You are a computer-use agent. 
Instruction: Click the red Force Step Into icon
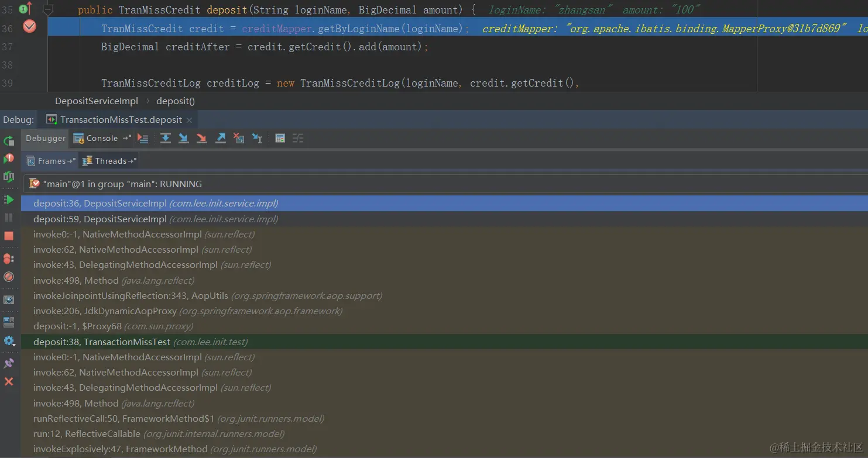(202, 138)
